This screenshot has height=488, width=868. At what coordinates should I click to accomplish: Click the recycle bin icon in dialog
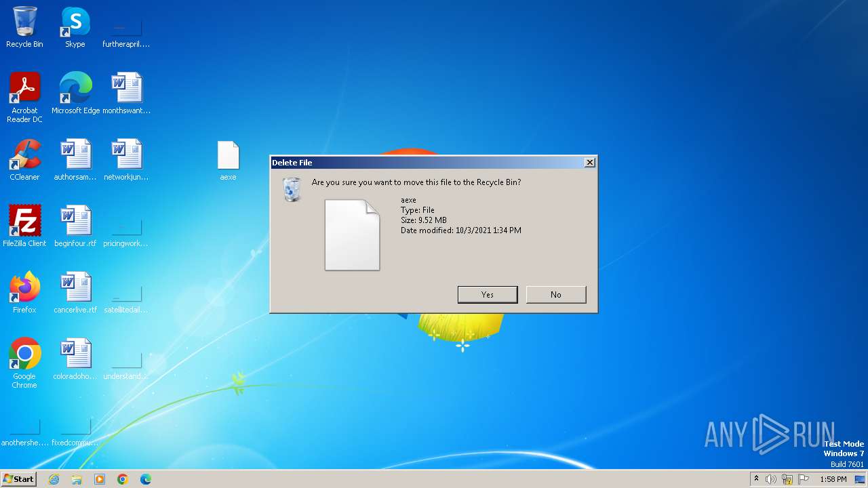pos(292,189)
